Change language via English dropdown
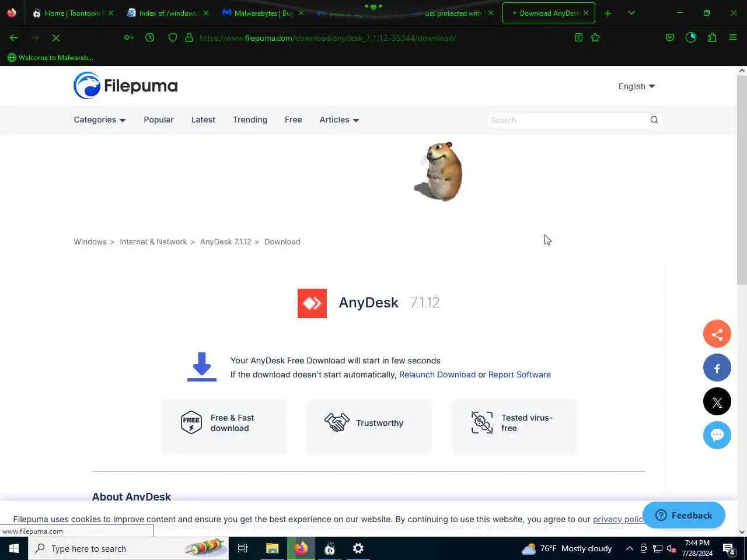This screenshot has height=560, width=747. (x=637, y=86)
